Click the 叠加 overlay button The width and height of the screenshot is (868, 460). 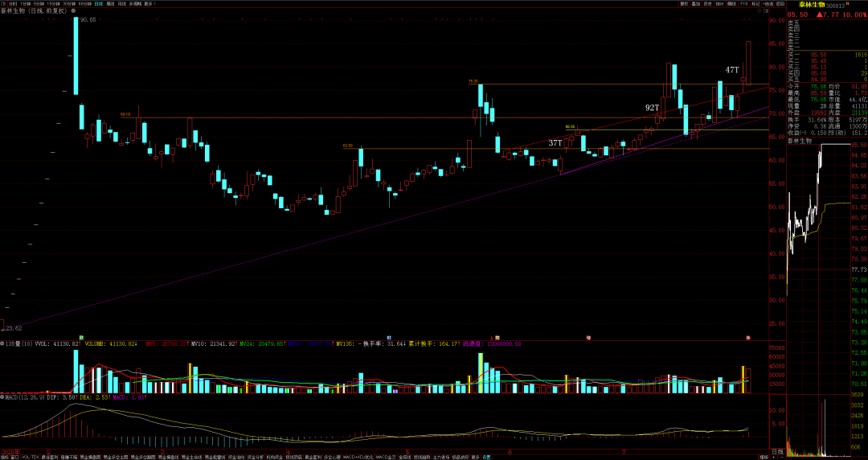(x=696, y=4)
